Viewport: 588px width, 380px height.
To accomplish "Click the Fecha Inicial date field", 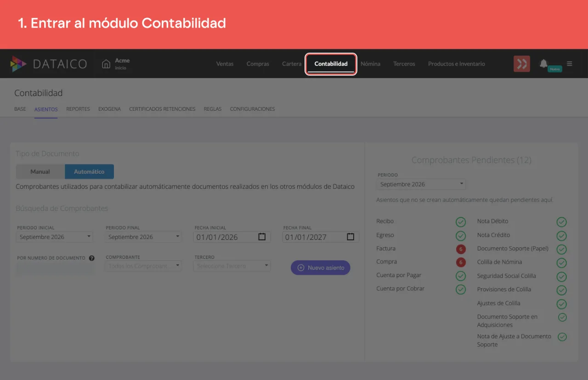I will coord(232,237).
